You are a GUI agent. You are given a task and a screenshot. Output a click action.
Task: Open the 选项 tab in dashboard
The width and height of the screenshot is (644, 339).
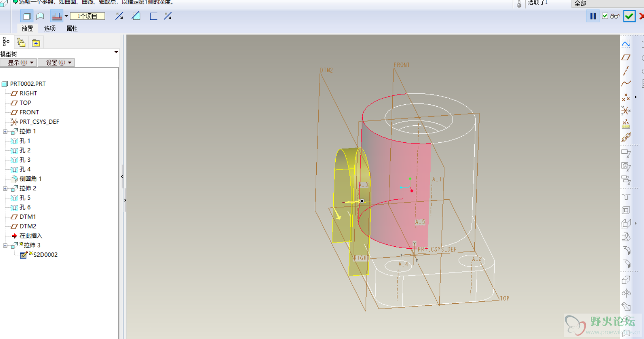[50, 28]
